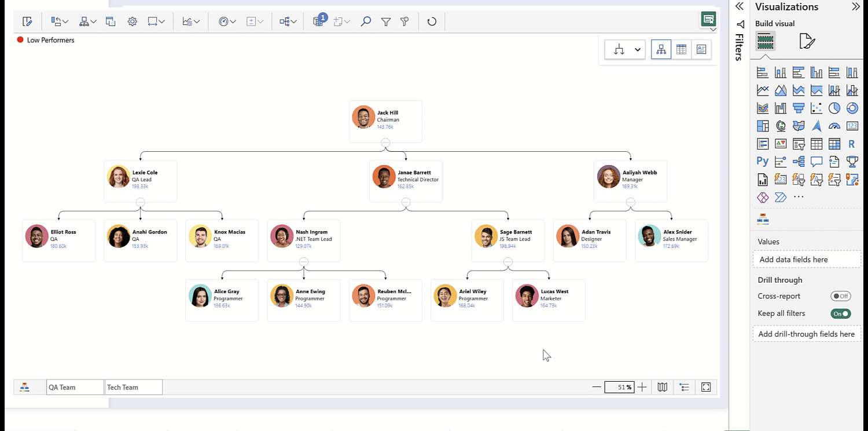This screenshot has width=868, height=431.
Task: Collapse the Visualizations pane chevrons
Action: click(x=856, y=7)
